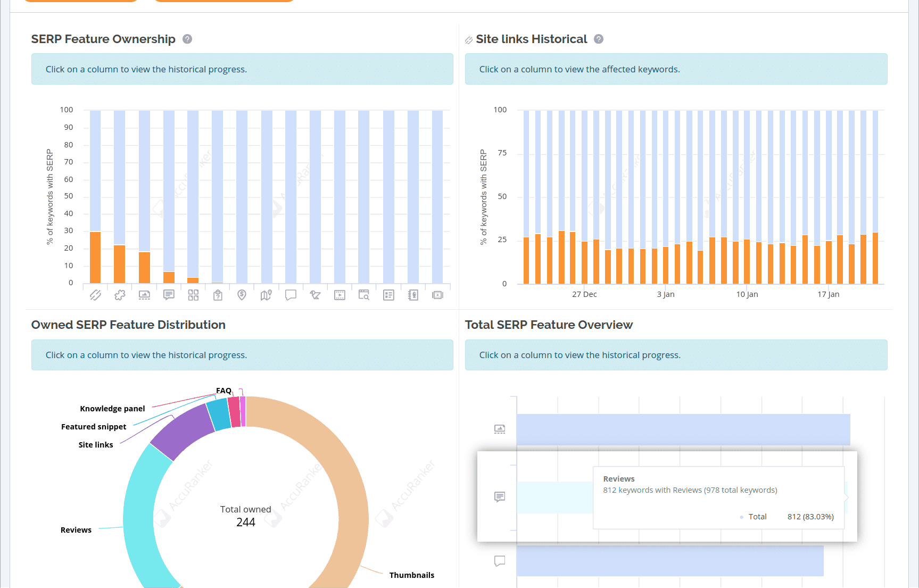Click the address book icon on chart axis

pyautogui.click(x=413, y=295)
